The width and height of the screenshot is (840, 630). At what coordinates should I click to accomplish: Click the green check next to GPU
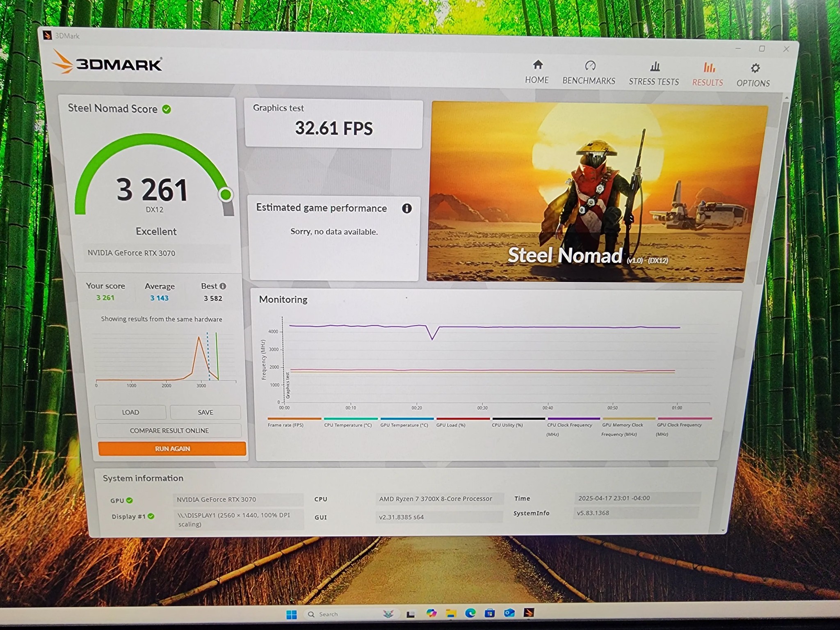click(130, 500)
